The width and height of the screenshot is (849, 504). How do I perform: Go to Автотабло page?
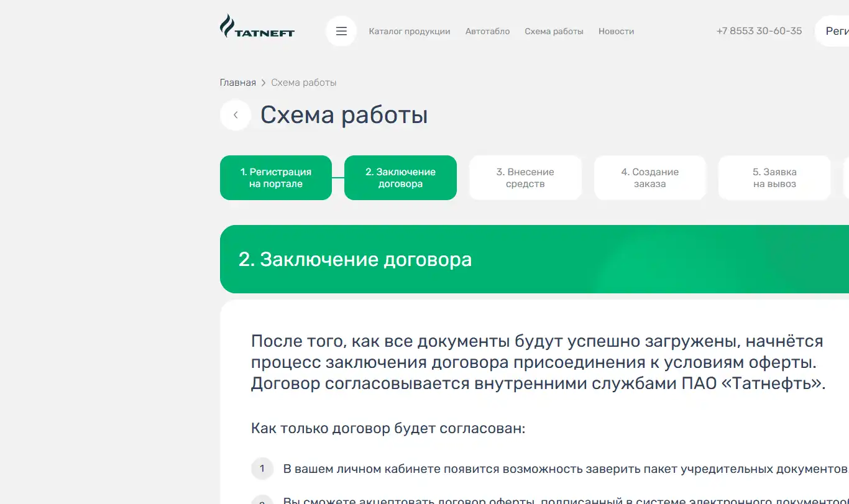[488, 31]
